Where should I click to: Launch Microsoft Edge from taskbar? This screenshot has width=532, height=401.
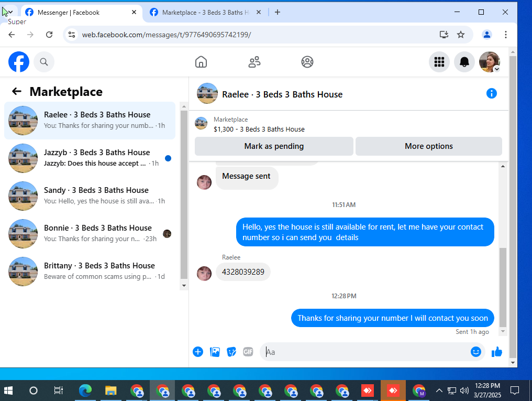(85, 391)
